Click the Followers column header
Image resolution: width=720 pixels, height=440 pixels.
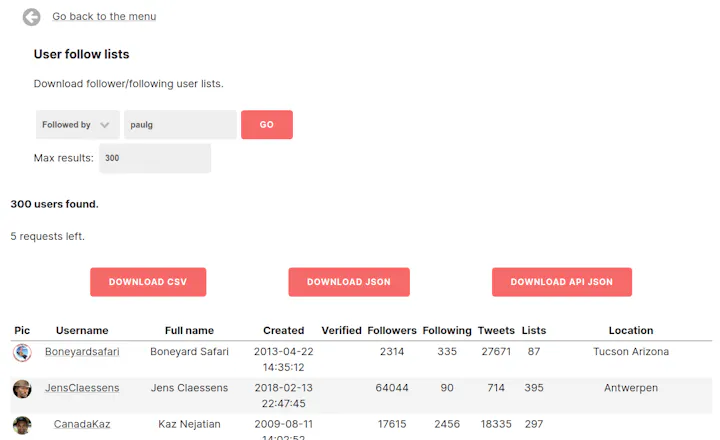tap(392, 330)
